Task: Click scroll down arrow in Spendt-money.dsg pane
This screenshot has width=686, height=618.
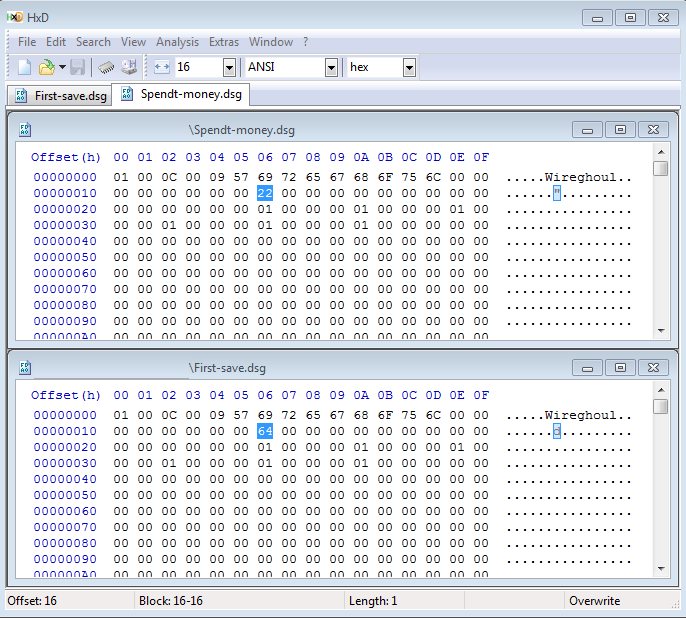Action: coord(661,331)
